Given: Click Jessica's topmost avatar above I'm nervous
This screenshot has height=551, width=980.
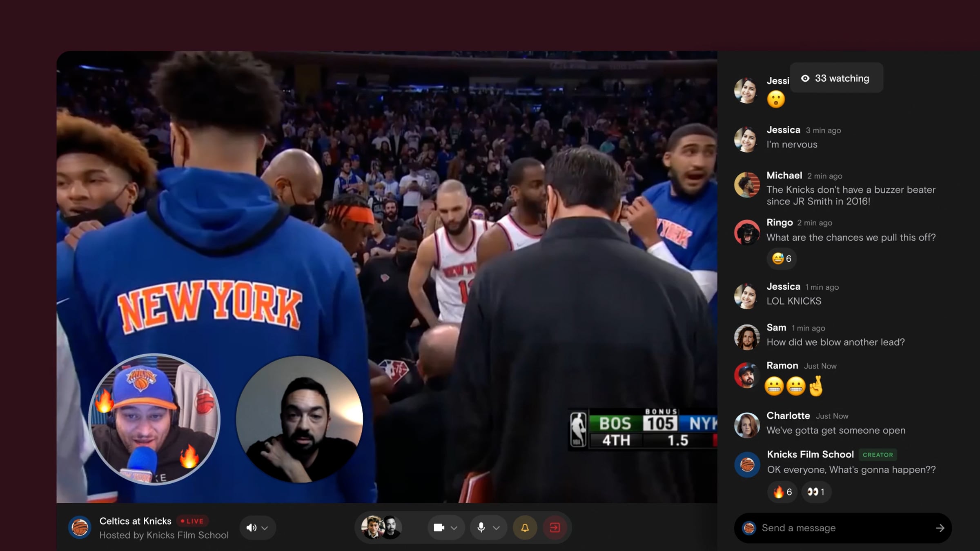Looking at the screenshot, I should 747,90.
